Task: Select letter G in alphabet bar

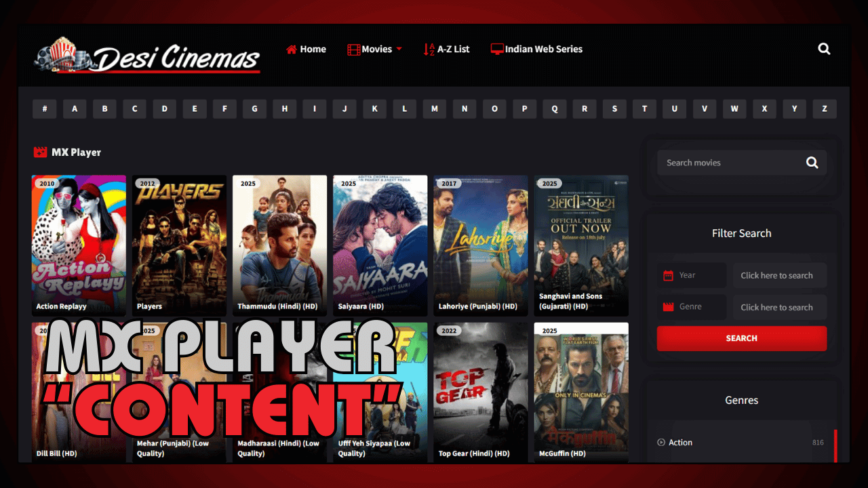Action: [254, 109]
